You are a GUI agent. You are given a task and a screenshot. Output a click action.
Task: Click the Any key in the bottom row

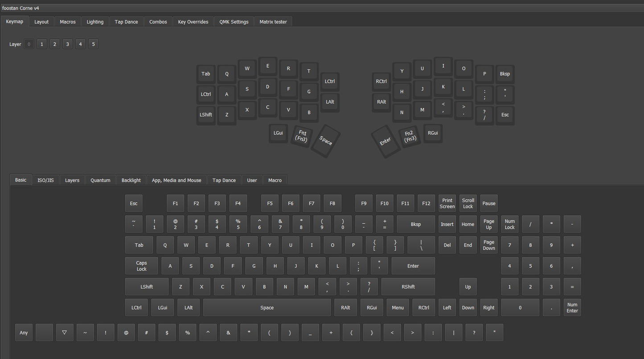click(23, 332)
